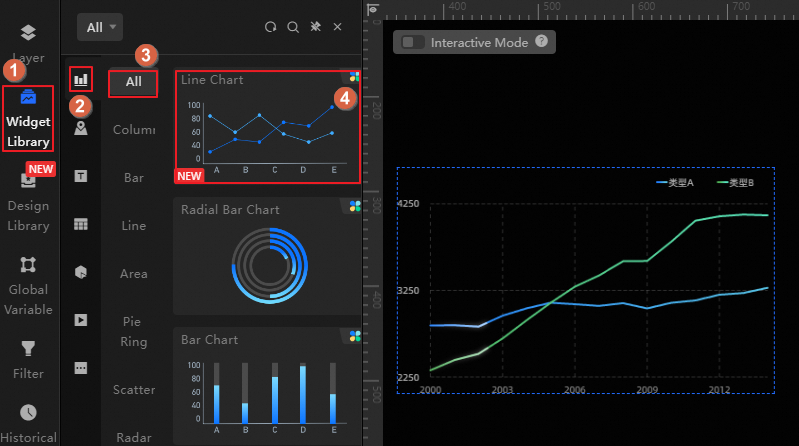Add the Radial Bar Chart widget
Image resolution: width=799 pixels, height=446 pixels.
click(268, 256)
